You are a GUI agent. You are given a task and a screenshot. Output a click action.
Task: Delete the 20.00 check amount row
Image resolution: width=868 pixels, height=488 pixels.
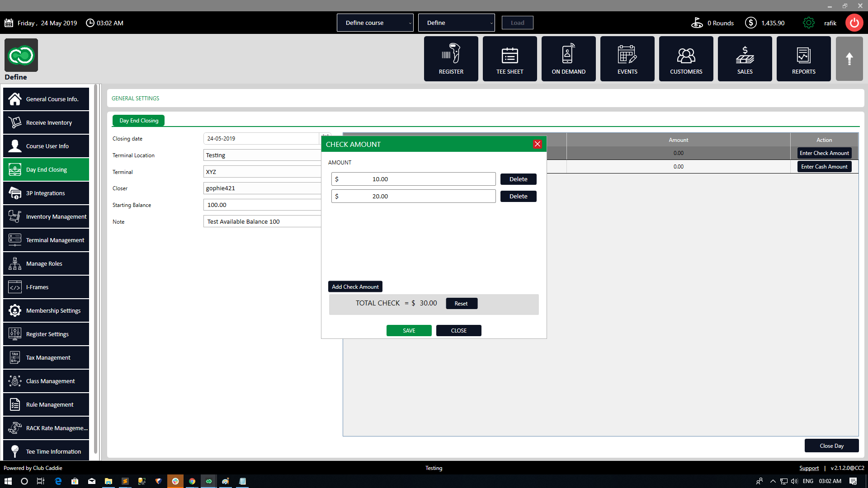518,196
